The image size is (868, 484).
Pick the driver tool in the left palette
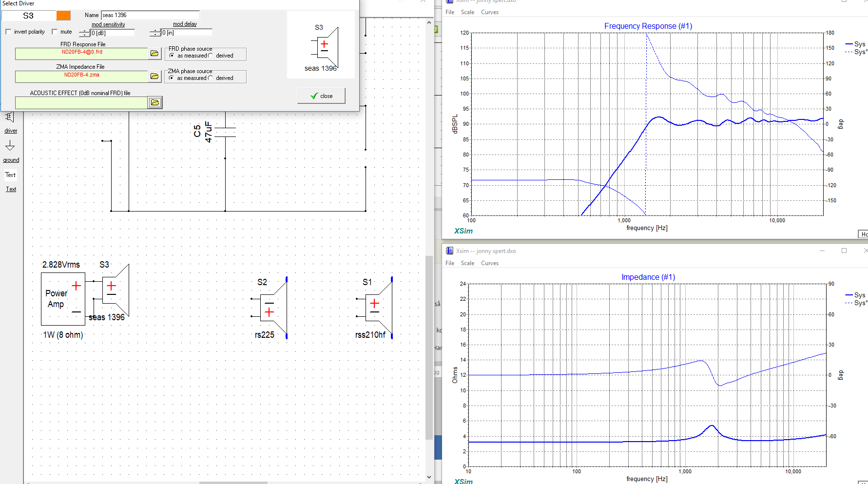pyautogui.click(x=10, y=117)
